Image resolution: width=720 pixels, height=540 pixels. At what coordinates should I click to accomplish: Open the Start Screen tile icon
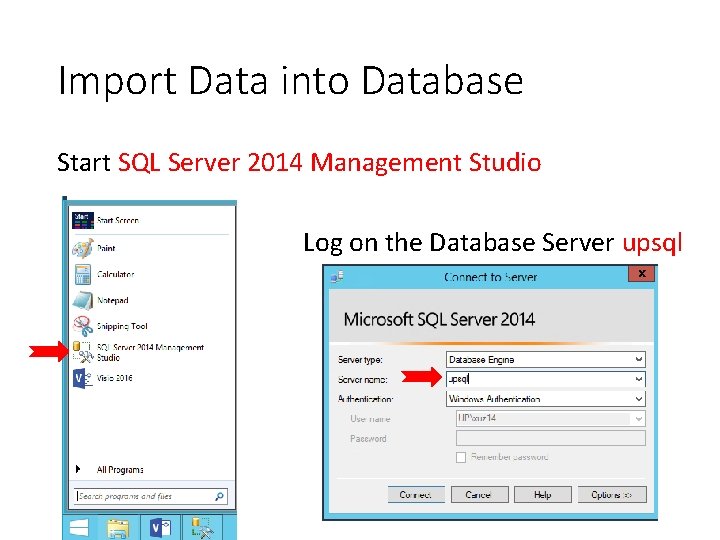(83, 220)
